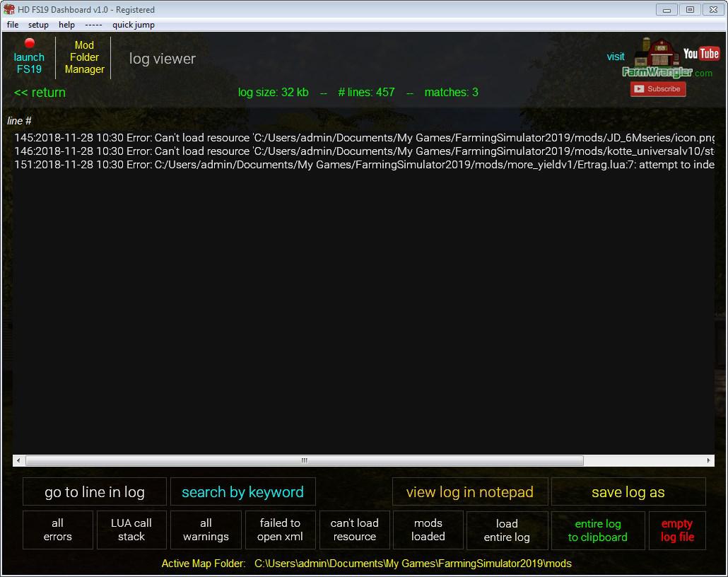Filter log by can't load resource
Viewport: 728px width, 577px height.
click(x=354, y=530)
